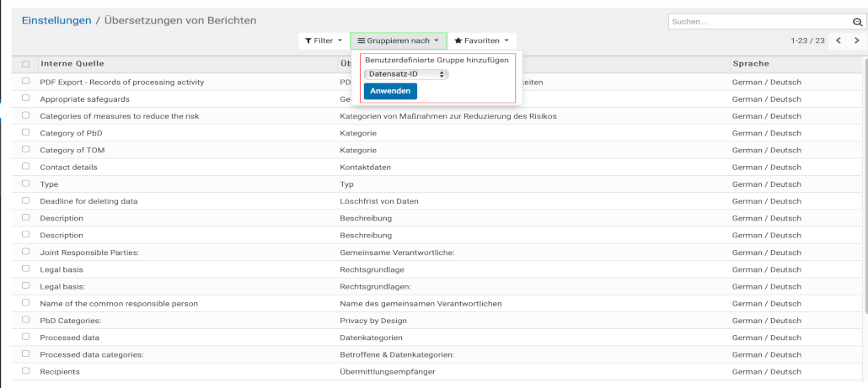
Task: Open the Favoriten star menu
Action: (482, 40)
